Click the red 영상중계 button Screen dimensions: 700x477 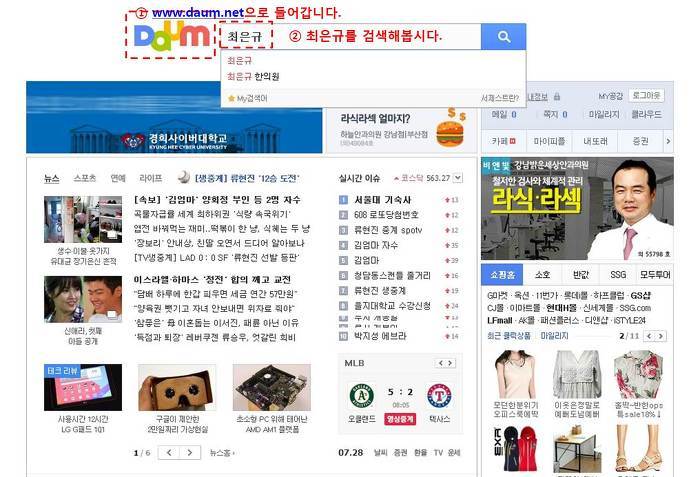coord(400,419)
